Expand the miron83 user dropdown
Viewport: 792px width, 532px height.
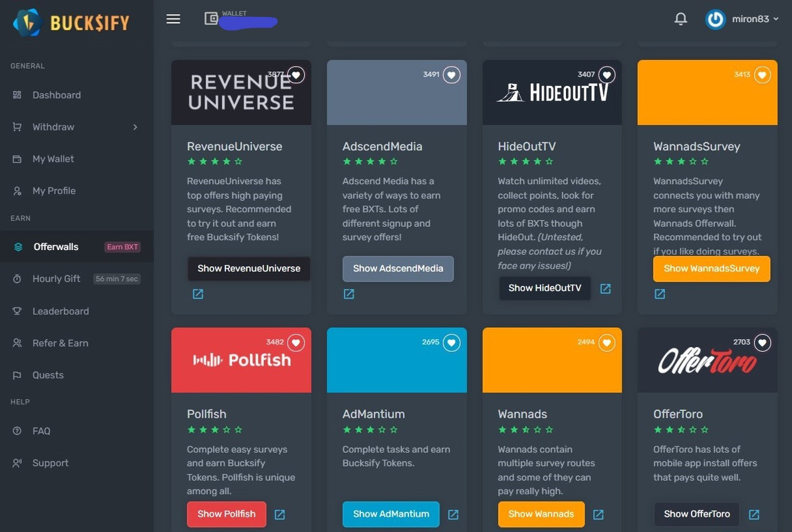click(x=755, y=19)
